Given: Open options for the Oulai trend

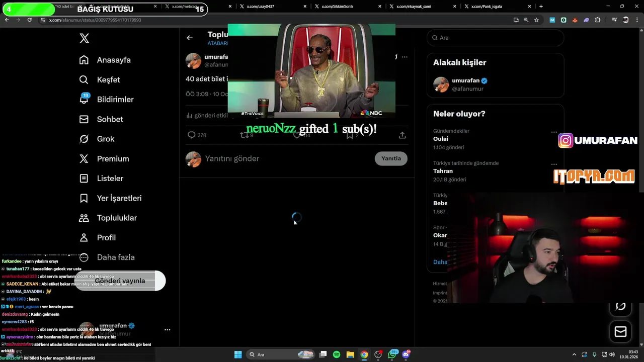Looking at the screenshot, I should [554, 132].
